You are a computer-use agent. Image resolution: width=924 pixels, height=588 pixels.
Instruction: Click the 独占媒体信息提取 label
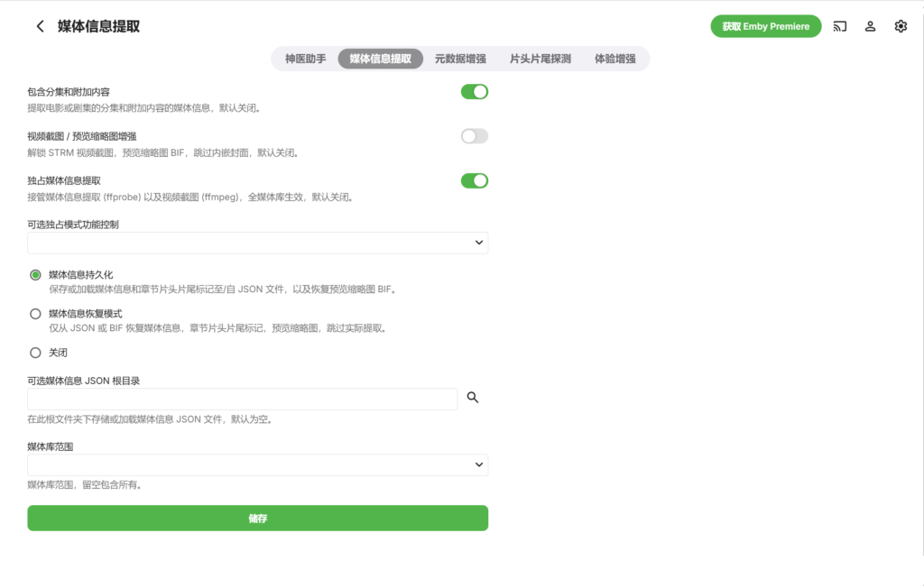click(64, 180)
